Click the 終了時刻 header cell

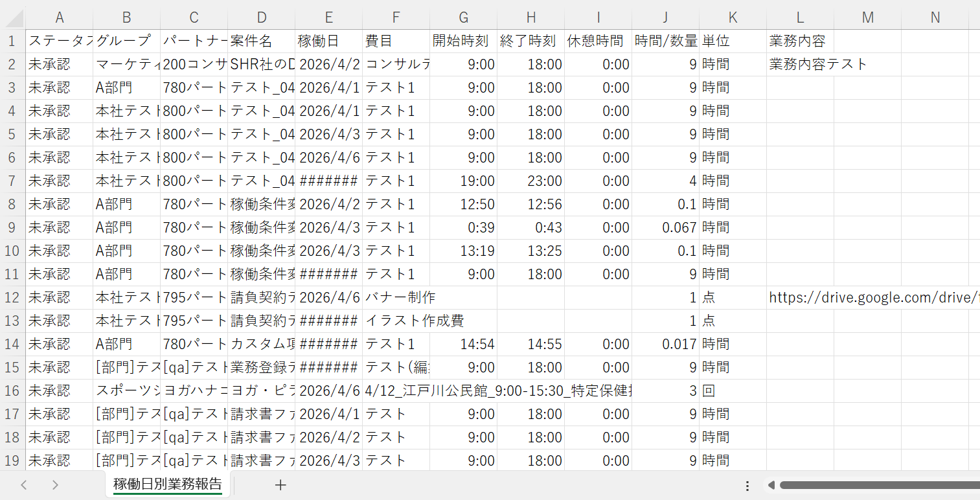(x=531, y=41)
